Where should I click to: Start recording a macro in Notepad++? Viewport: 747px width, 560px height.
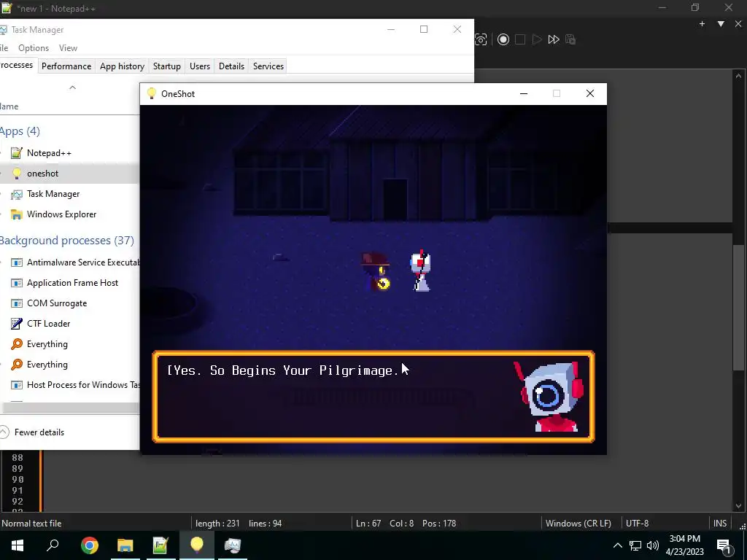pos(503,39)
